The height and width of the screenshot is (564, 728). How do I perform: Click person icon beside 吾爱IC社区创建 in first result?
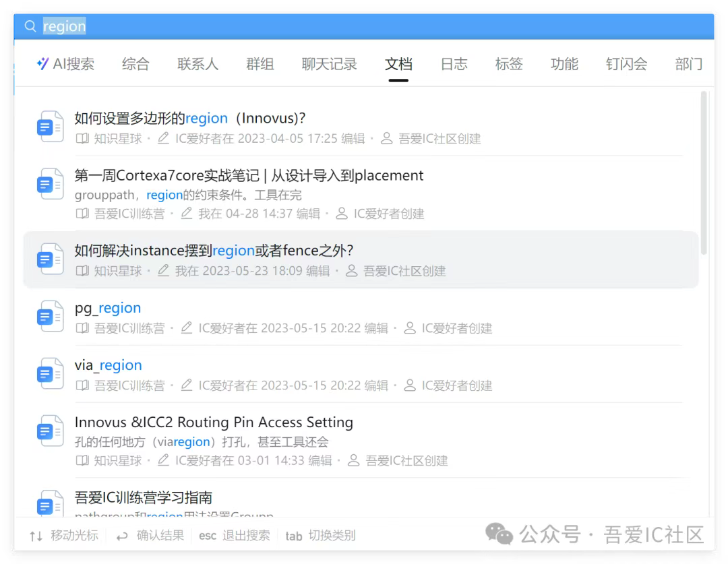point(387,138)
